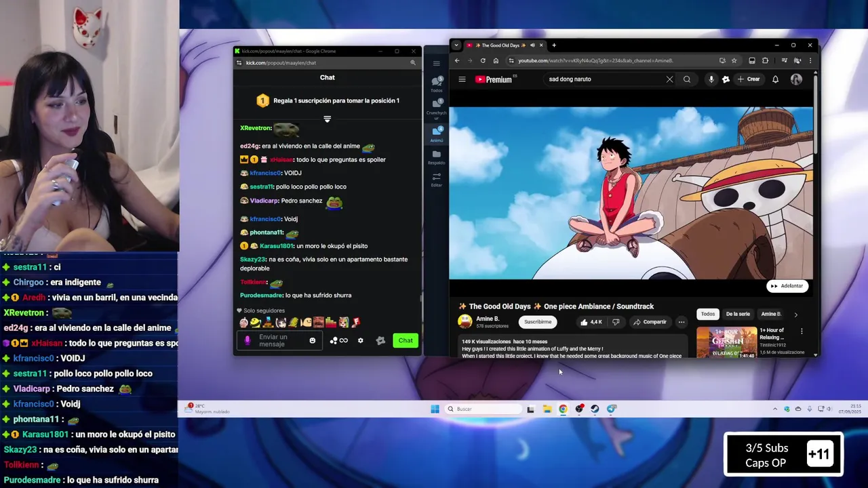Screen dimensions: 868x488
Task: Open the Chrome media controls icon
Action: tap(784, 60)
